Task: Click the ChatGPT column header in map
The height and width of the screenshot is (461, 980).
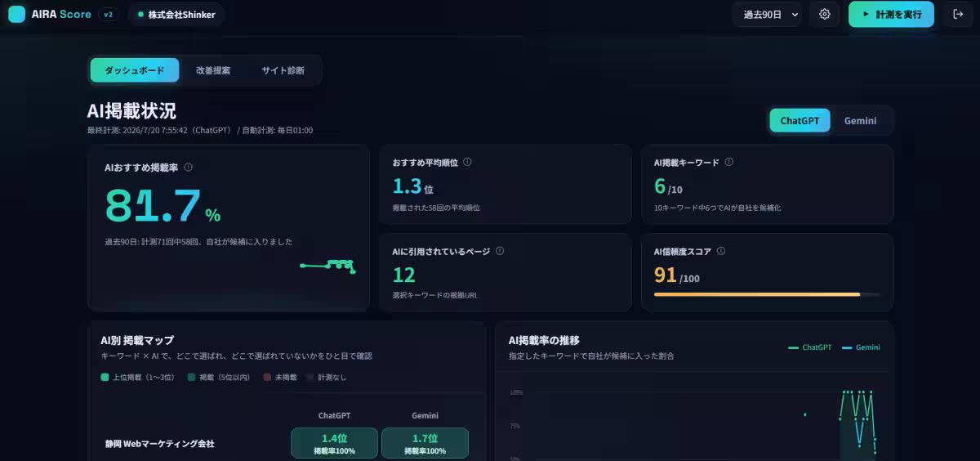Action: [x=334, y=415]
